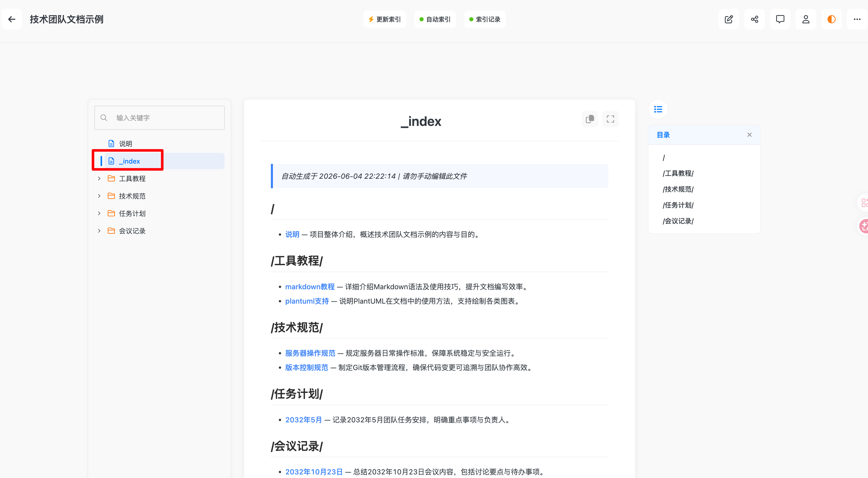The image size is (868, 478).
Task: Jump to / in the 目录
Action: click(x=664, y=158)
